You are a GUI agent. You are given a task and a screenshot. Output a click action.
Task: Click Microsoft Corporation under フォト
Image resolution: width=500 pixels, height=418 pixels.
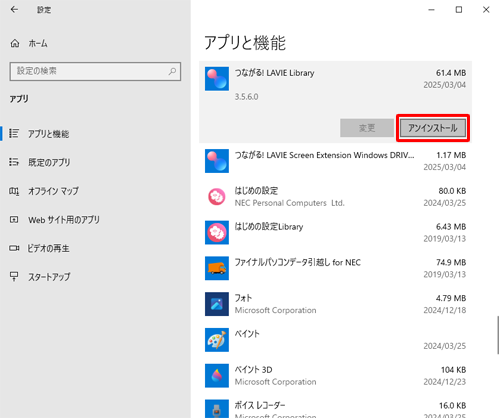[x=275, y=310]
